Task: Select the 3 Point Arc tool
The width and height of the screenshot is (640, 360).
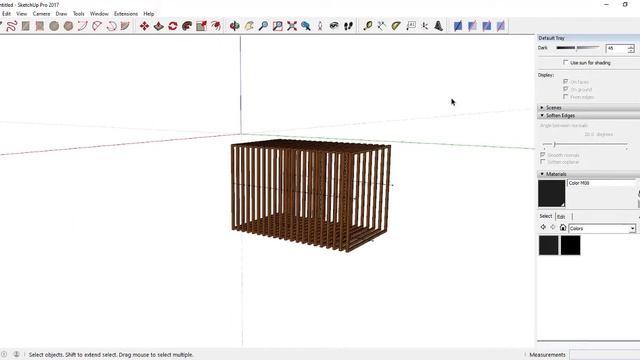Action: 111,26
